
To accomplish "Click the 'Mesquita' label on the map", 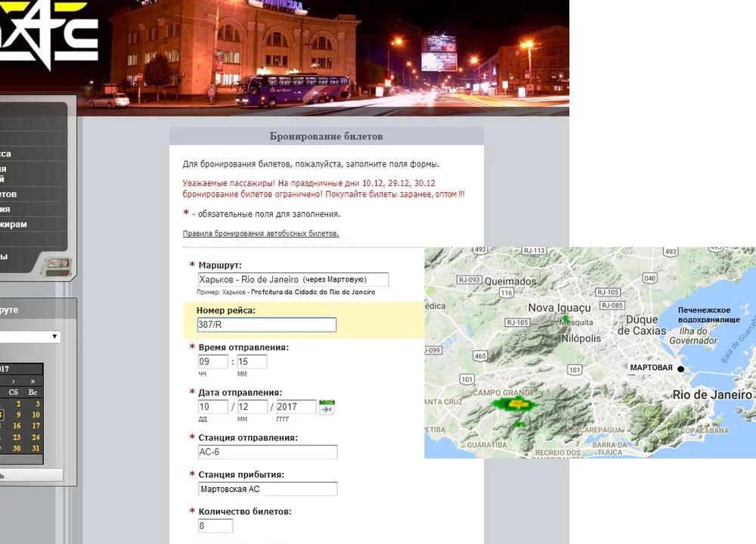I will coord(577,322).
